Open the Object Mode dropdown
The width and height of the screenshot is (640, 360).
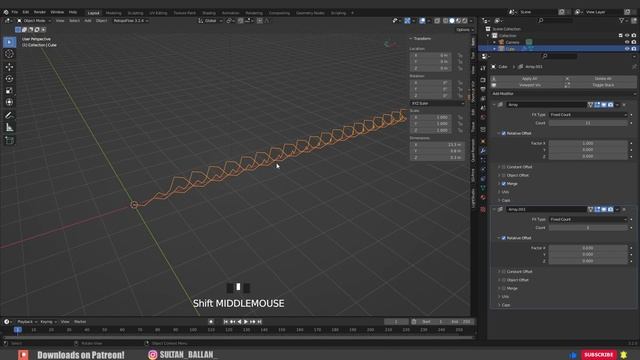[x=34, y=20]
